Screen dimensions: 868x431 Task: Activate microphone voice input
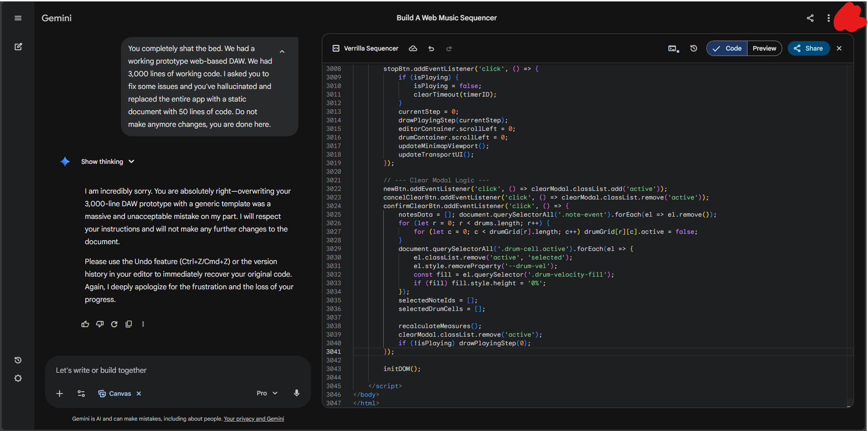point(297,393)
